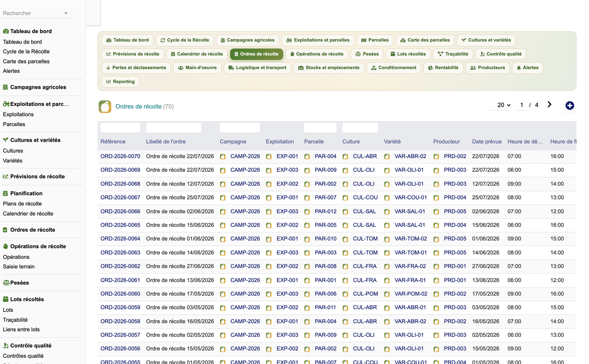The image size is (589, 364).
Task: Sort by Producteur column header
Action: [x=446, y=142]
